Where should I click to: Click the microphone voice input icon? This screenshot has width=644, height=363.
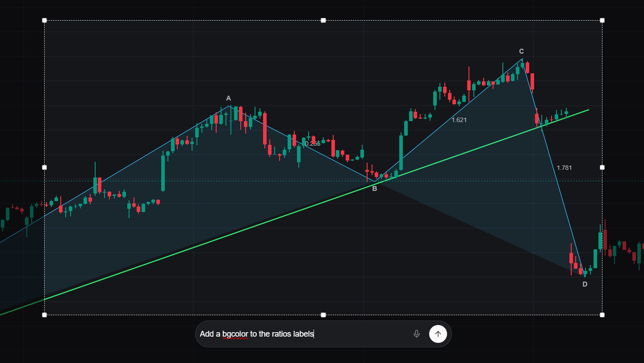[417, 334]
